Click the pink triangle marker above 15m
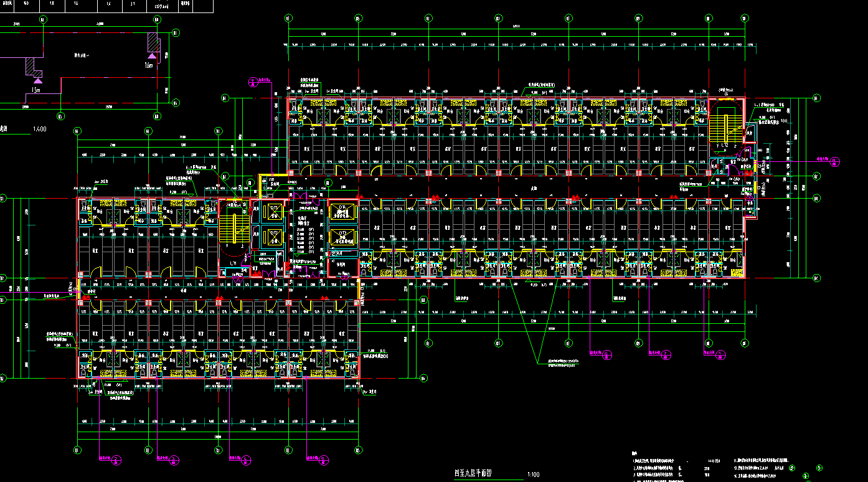 (37, 80)
